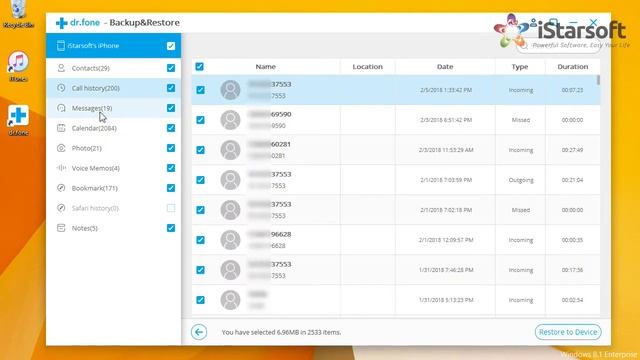Click the search field in top right

[558, 45]
